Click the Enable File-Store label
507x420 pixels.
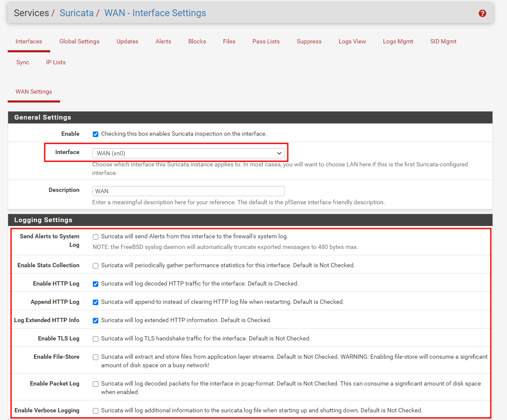57,357
